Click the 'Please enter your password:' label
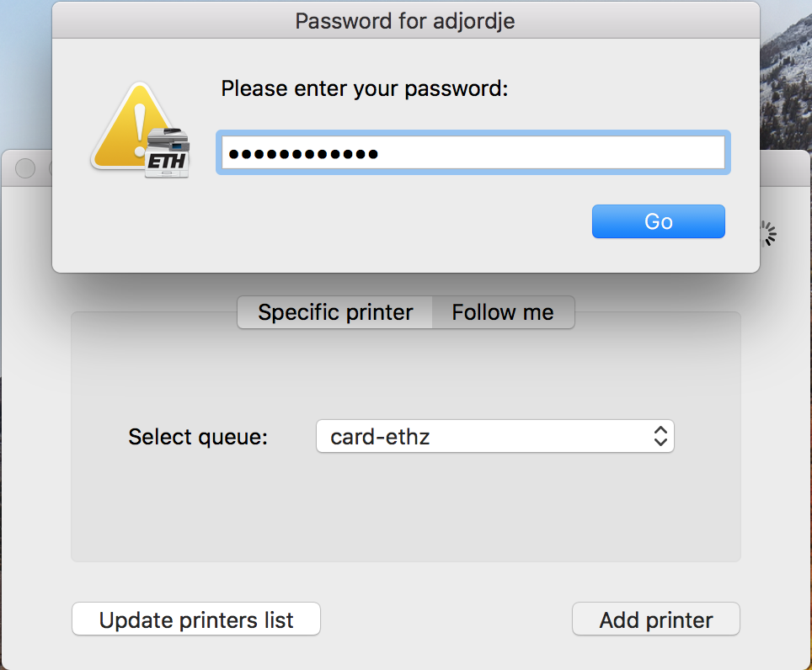Image resolution: width=812 pixels, height=670 pixels. click(365, 88)
